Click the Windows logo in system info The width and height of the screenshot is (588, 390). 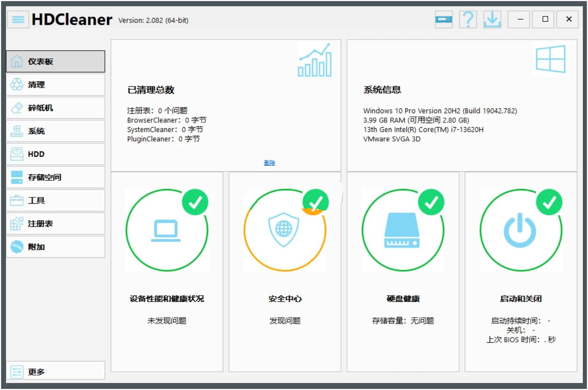[550, 59]
